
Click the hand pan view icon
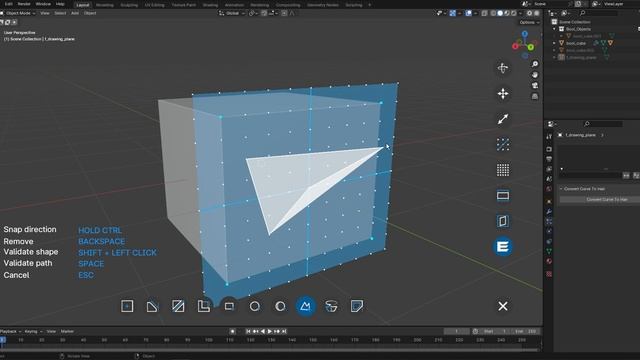535,75
